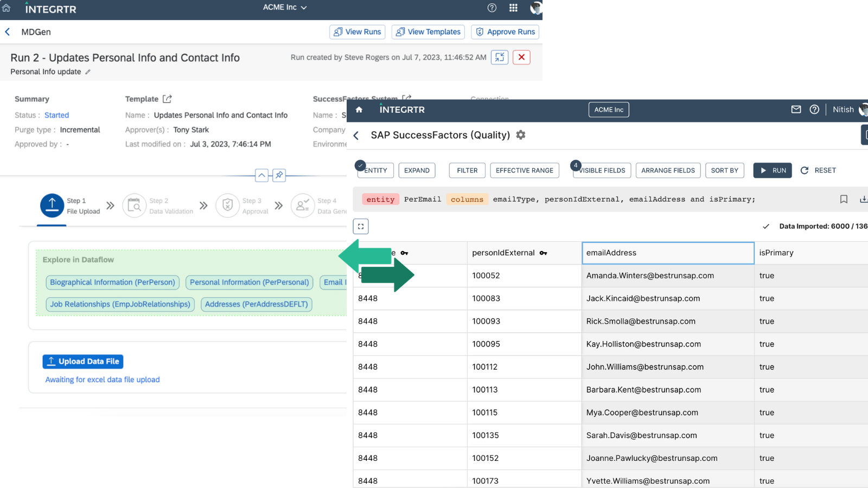This screenshot has height=488, width=868.
Task: Select personIdExternal cell 100115
Action: click(524, 413)
